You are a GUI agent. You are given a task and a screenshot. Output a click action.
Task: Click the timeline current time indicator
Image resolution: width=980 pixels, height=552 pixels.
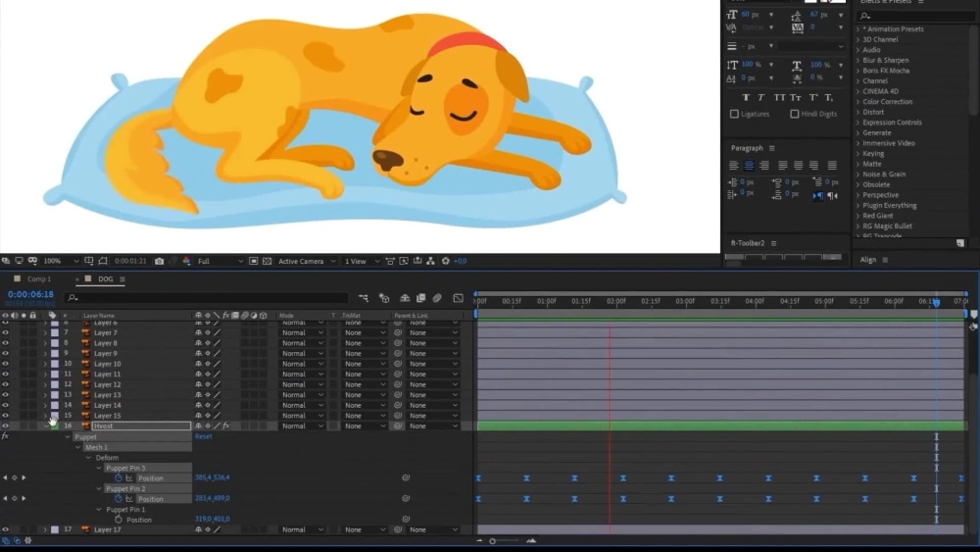(936, 302)
